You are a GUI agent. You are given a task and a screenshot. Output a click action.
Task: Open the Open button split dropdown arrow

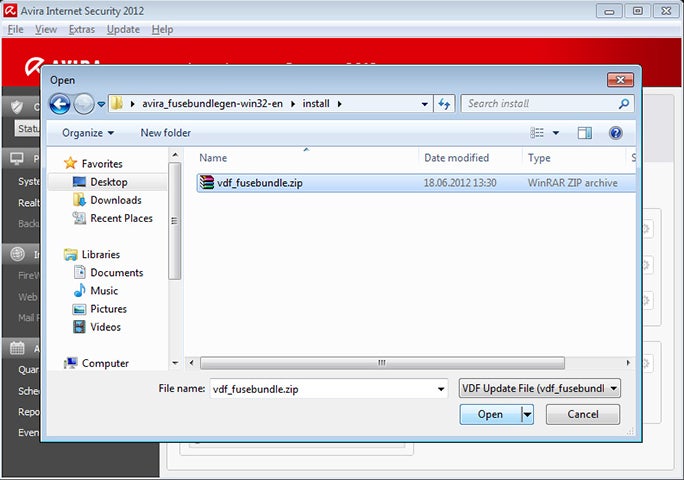[527, 414]
